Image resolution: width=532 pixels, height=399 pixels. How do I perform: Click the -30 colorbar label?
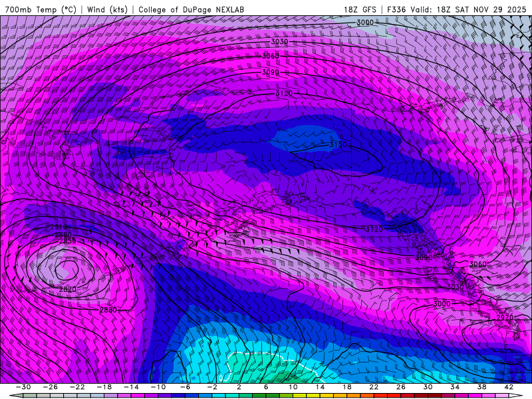[23, 387]
